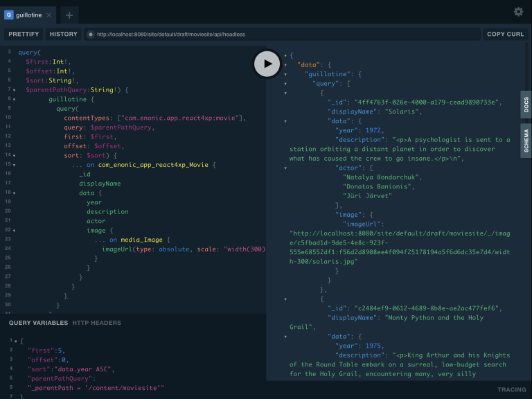Click the Q icon on guillotine tab
532x399 pixels.
pos(9,15)
